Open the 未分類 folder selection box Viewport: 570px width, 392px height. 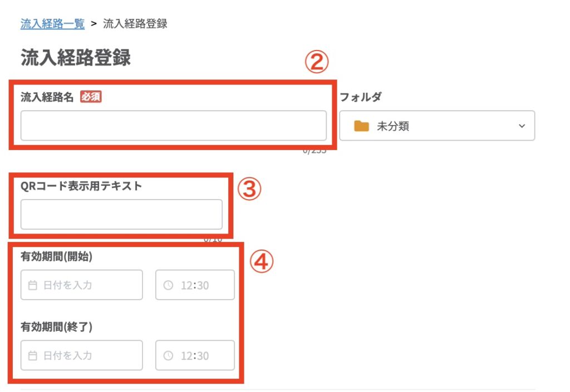437,126
